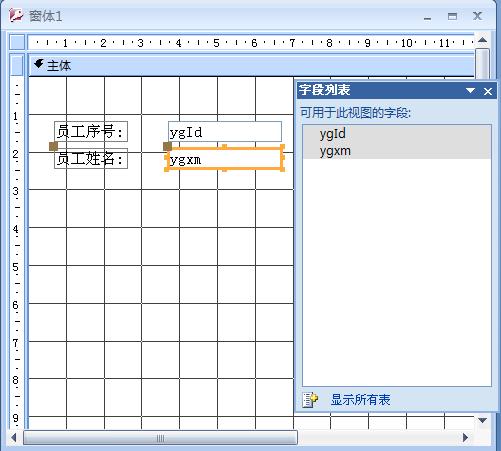501x451 pixels.
Task: Click the 主体 section selector box on left
Action: click(17, 65)
